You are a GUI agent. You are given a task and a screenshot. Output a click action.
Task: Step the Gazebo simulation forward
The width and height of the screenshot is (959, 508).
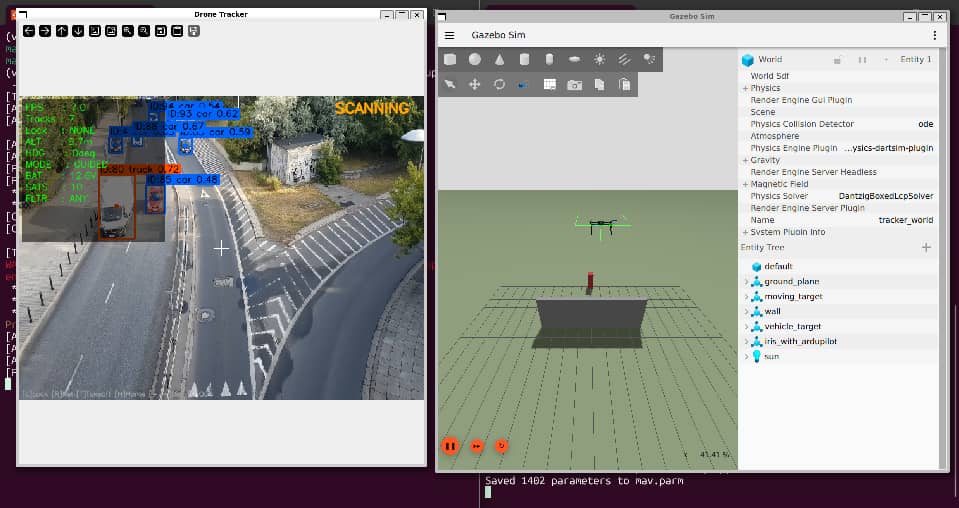tap(476, 446)
